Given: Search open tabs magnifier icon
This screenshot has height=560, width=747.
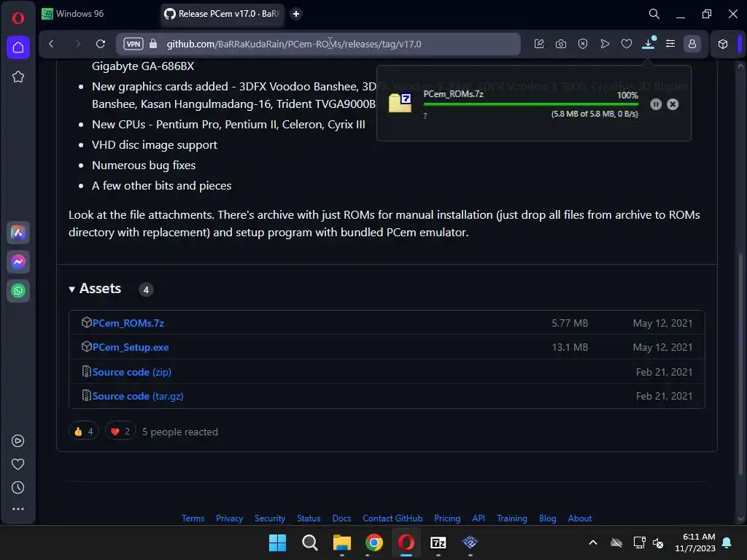Looking at the screenshot, I should pos(654,14).
